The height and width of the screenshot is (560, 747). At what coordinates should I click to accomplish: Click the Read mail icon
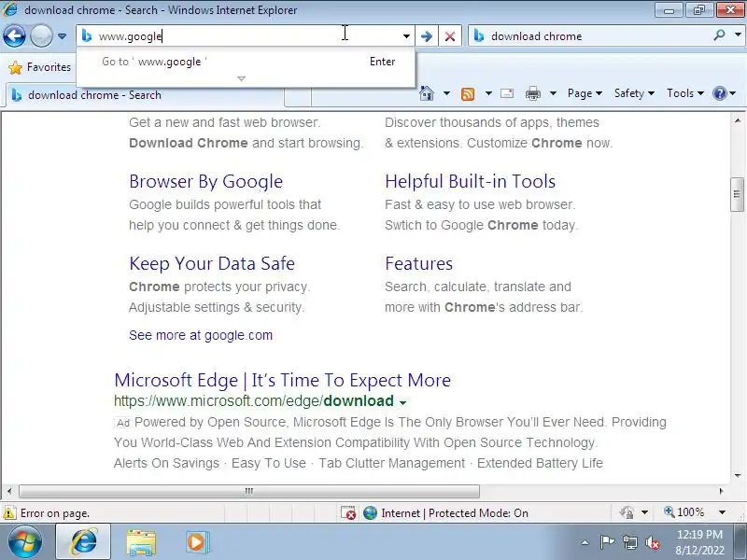click(x=507, y=93)
